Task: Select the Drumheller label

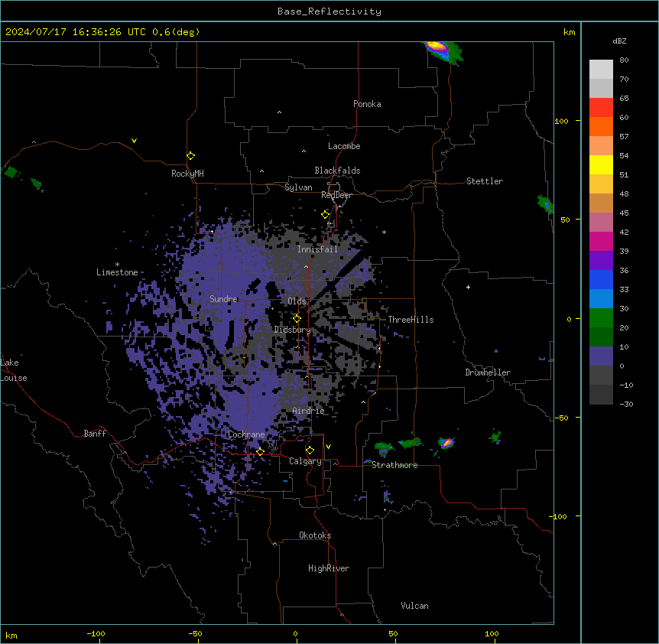Action: [488, 372]
